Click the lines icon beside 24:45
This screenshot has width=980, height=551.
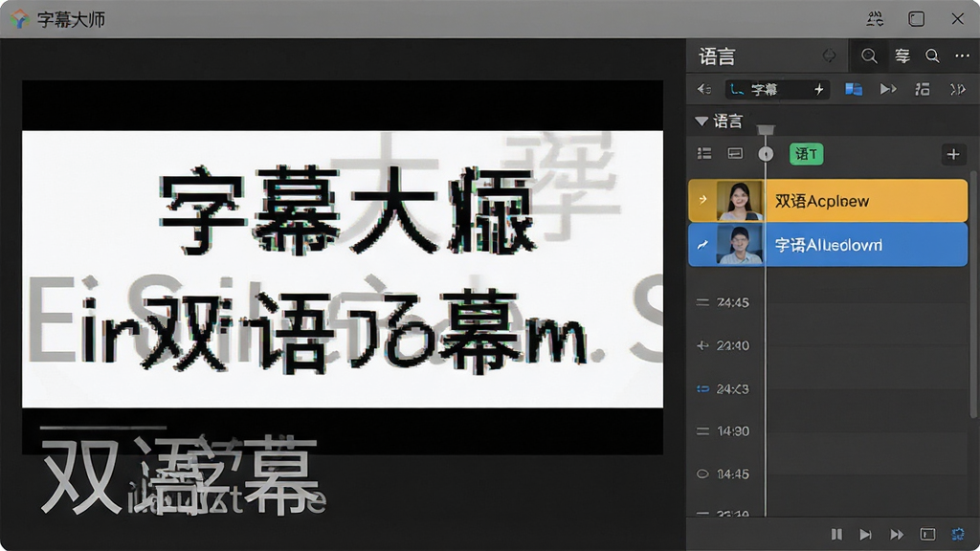click(702, 302)
